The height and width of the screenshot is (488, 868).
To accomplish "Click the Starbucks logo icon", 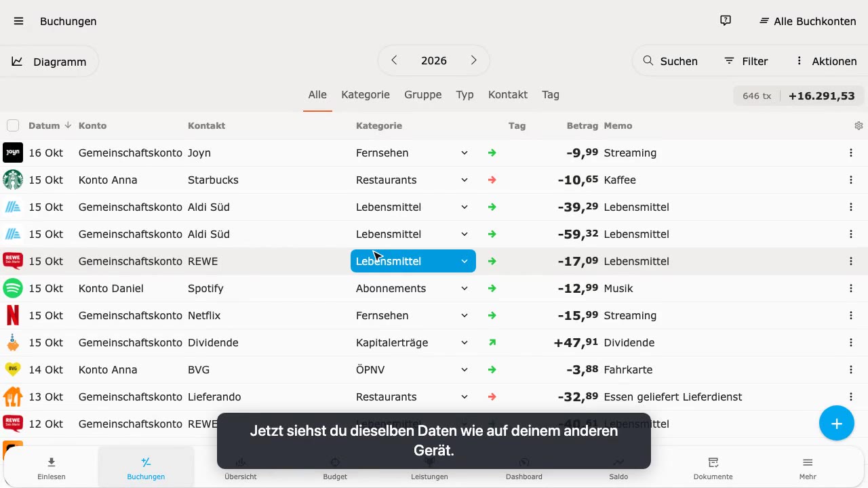I will (x=13, y=180).
